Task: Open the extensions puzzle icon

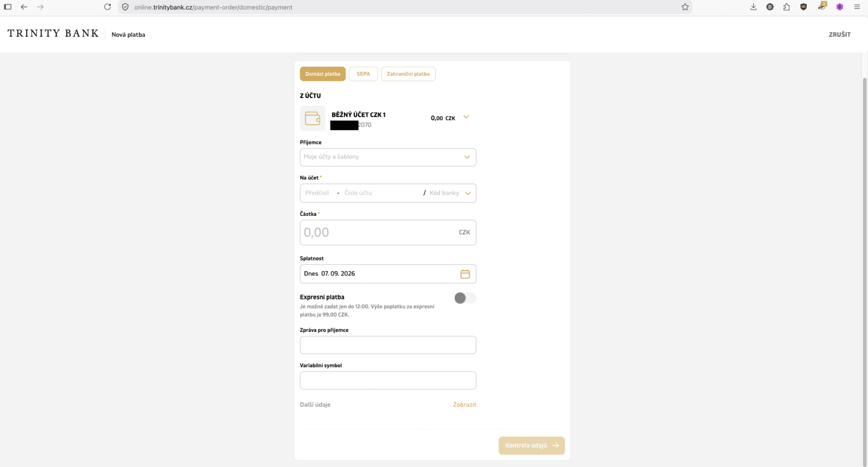Action: coord(787,7)
